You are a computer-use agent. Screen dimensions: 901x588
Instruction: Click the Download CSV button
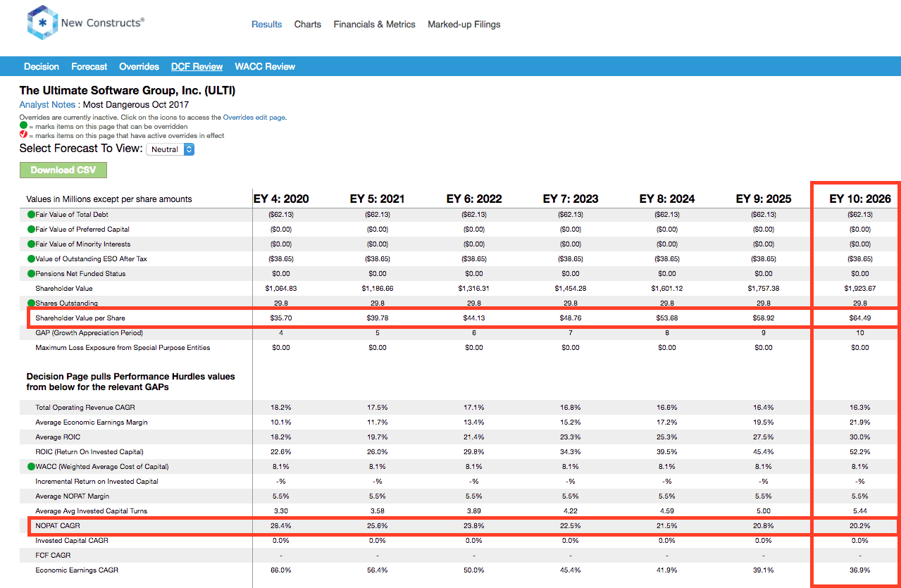click(63, 170)
